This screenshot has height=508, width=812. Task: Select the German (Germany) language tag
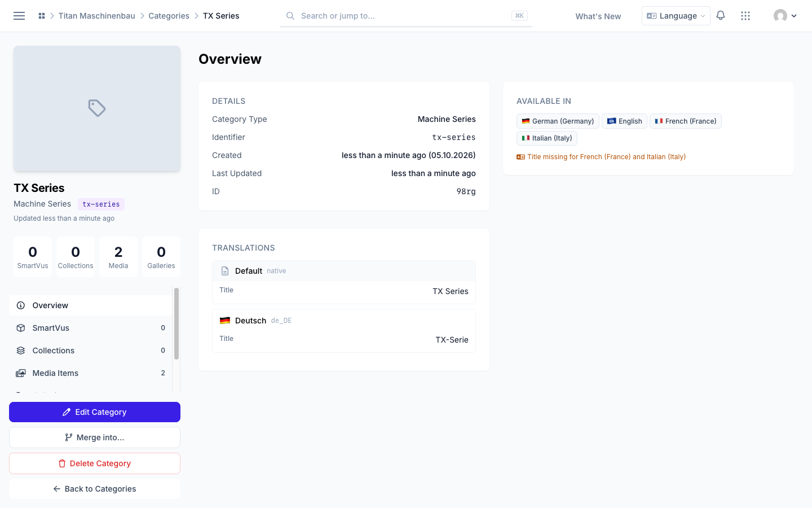[x=558, y=121]
